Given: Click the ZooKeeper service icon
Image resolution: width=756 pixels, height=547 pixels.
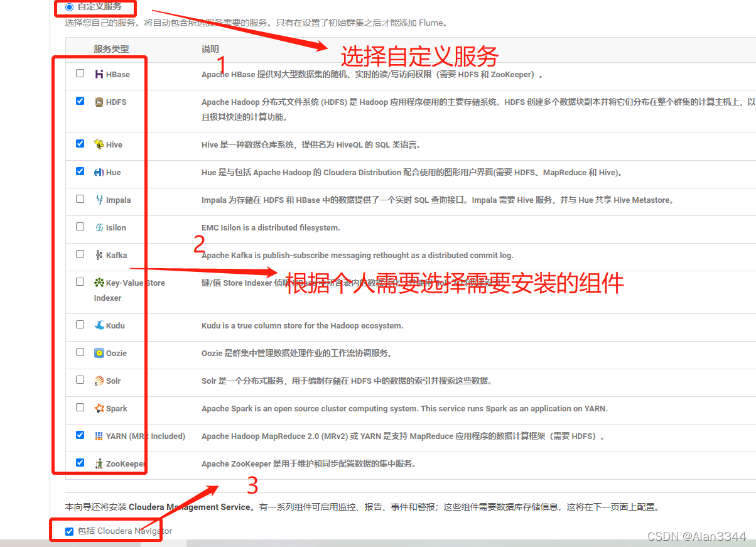Looking at the screenshot, I should pyautogui.click(x=99, y=463).
